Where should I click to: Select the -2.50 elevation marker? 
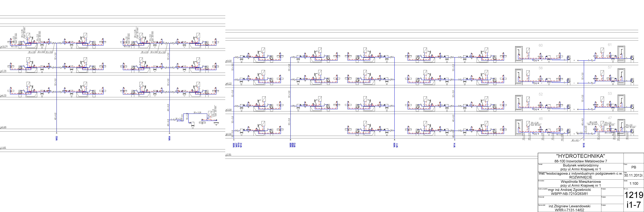(229, 155)
